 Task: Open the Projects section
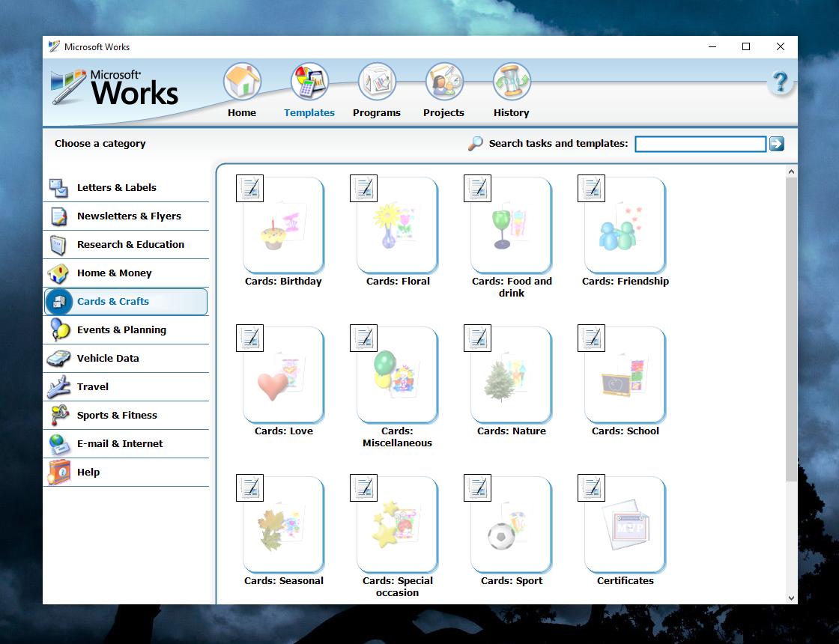tap(443, 90)
